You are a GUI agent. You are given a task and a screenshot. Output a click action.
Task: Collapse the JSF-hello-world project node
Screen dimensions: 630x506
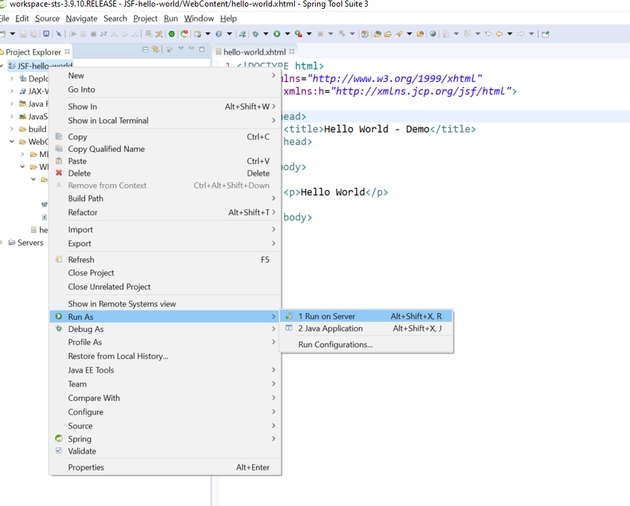tap(4, 66)
